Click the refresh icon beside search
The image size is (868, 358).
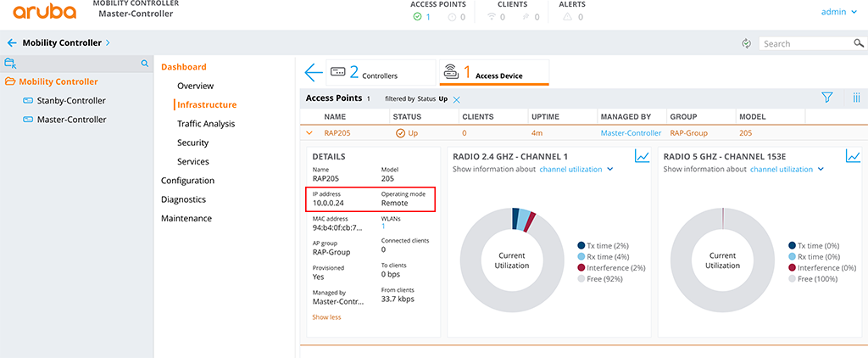[x=747, y=43]
